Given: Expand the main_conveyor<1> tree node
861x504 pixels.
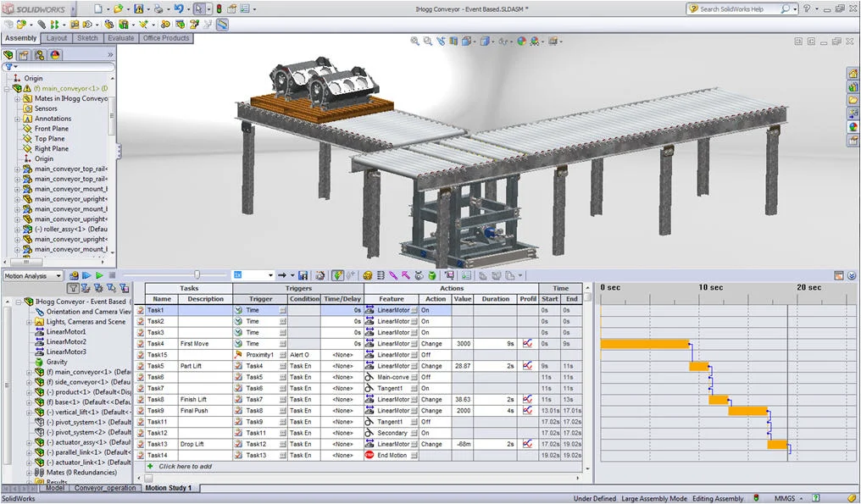Looking at the screenshot, I should pos(6,89).
